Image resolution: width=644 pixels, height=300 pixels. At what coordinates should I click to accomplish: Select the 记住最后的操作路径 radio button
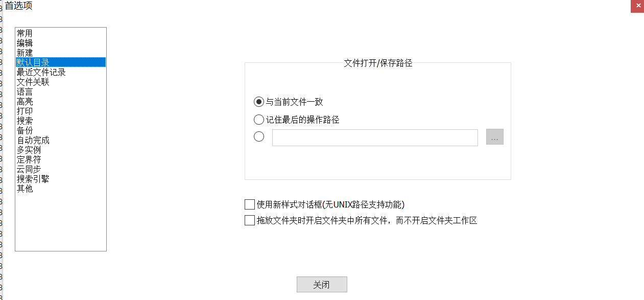point(259,120)
